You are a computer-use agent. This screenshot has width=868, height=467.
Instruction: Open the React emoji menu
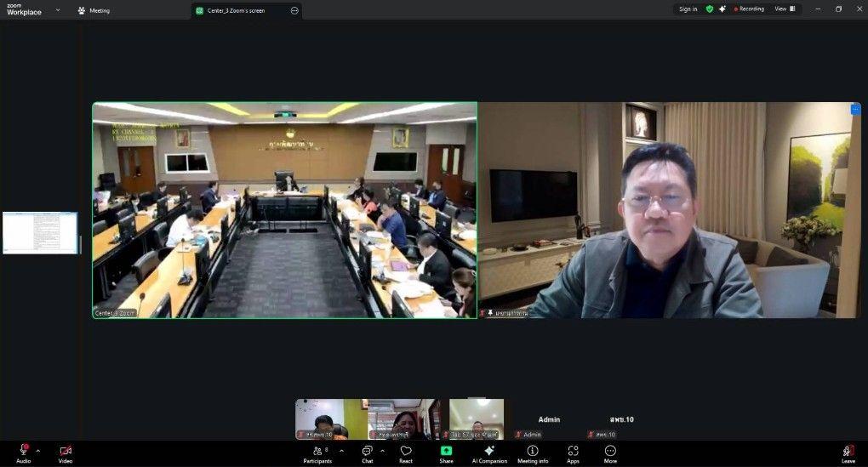pos(406,452)
